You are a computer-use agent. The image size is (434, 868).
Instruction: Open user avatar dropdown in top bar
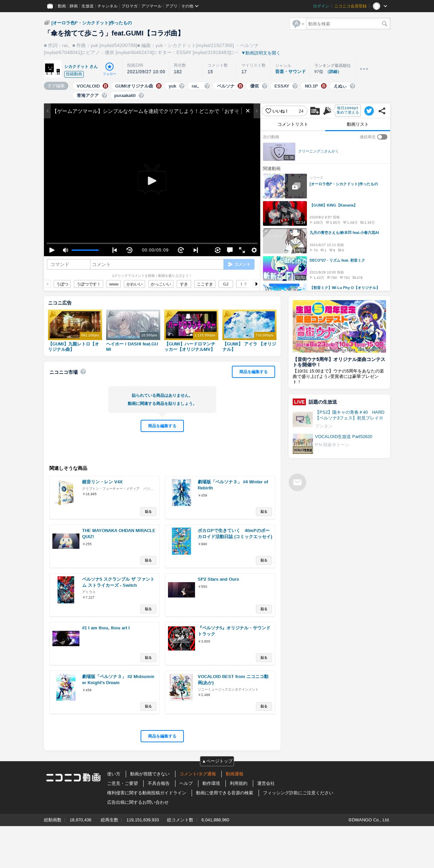[380, 6]
